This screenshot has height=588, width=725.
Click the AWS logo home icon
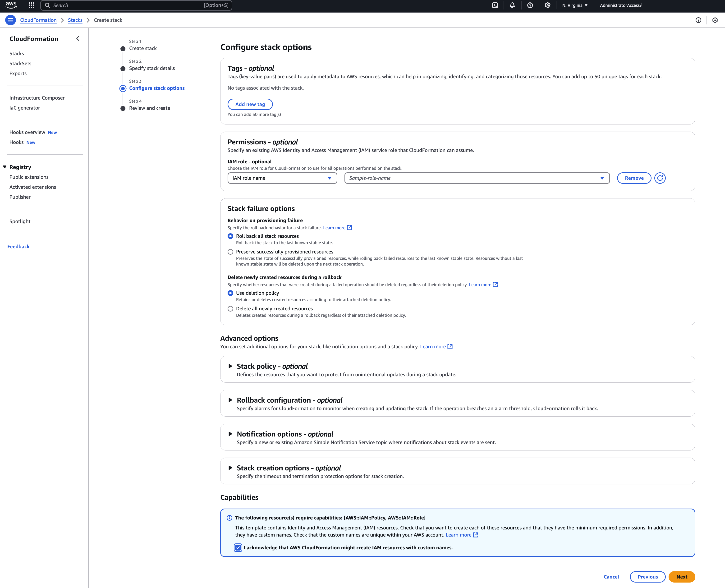(11, 5)
